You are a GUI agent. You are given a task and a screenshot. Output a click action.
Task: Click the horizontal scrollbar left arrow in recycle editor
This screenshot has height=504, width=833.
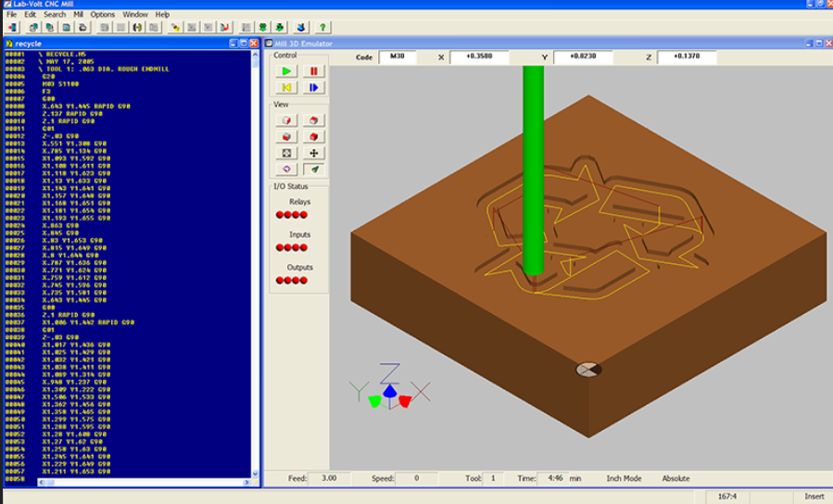[42, 482]
